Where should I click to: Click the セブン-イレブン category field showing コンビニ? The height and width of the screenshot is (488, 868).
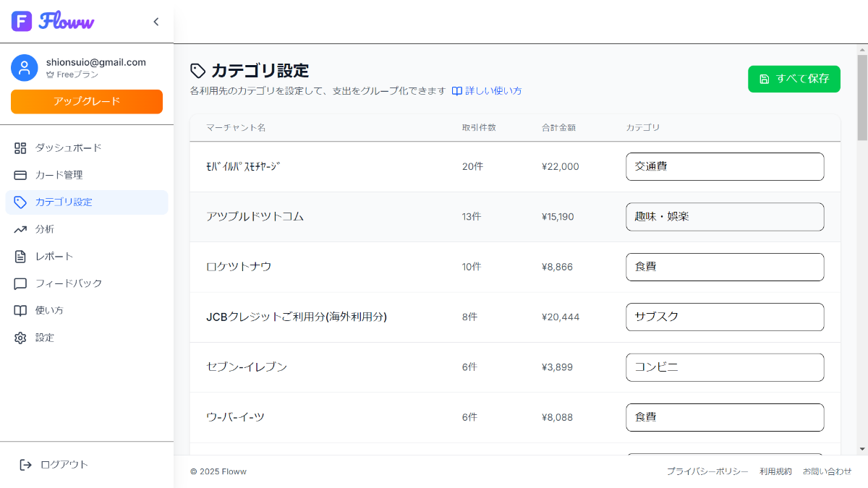724,367
